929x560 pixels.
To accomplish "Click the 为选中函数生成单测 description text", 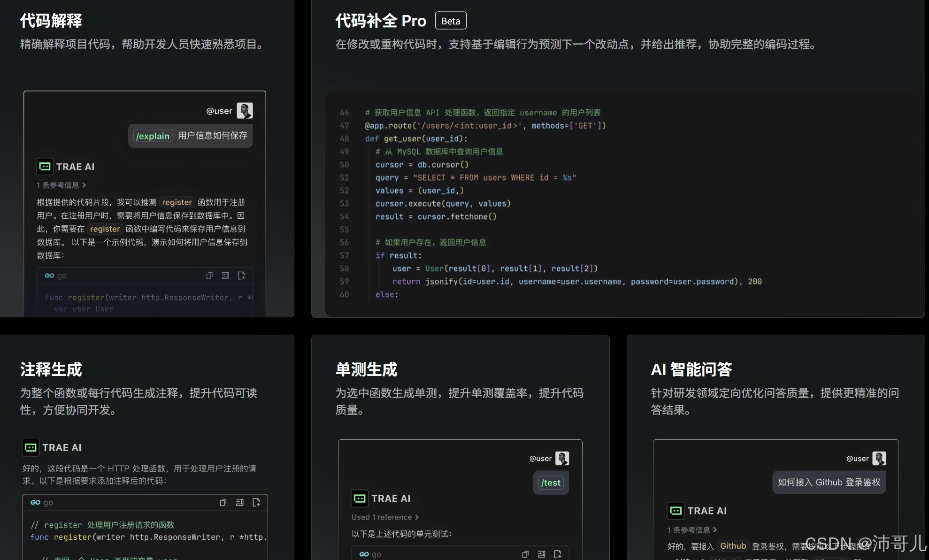I will (x=459, y=401).
